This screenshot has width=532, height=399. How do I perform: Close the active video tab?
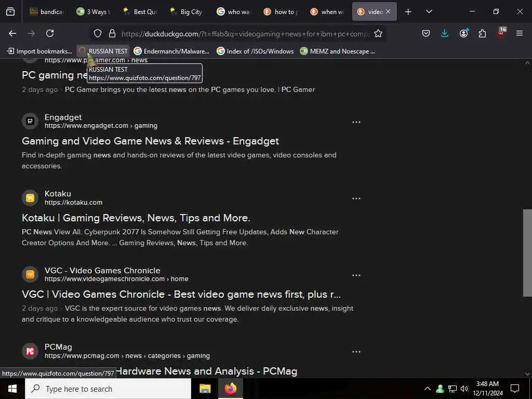coord(388,11)
